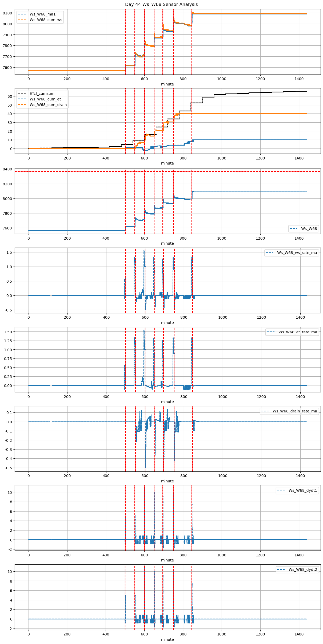Select the Ws_W68_ws_rate_ma legend label
This screenshot has height=644, width=323.
pos(297,253)
